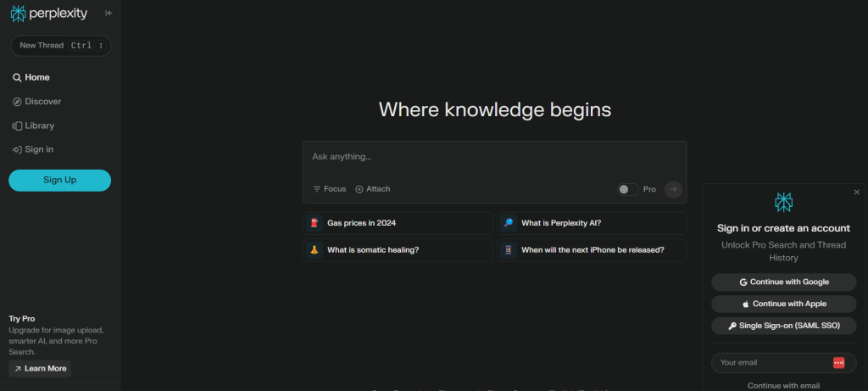Enable the Pro search toggle

(x=627, y=189)
